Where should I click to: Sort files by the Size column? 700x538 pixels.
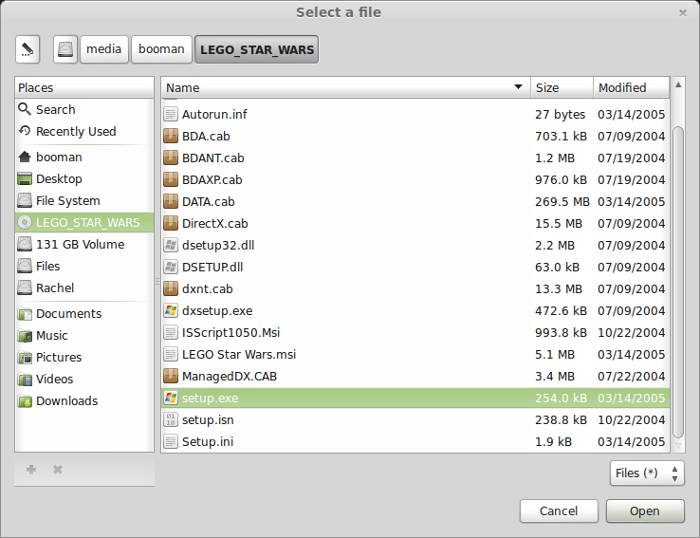562,88
